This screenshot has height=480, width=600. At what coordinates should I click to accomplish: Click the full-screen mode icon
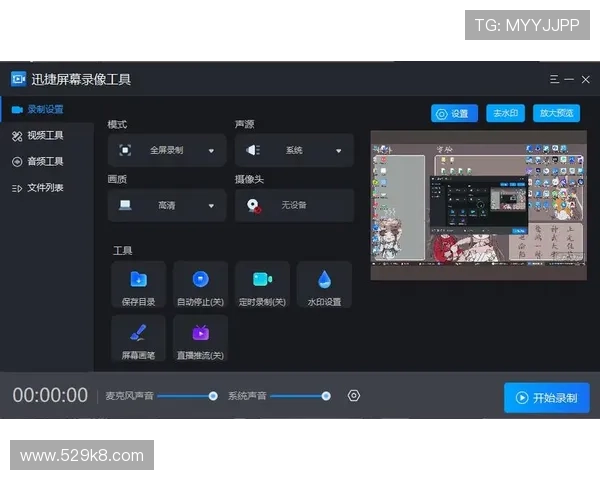point(125,150)
